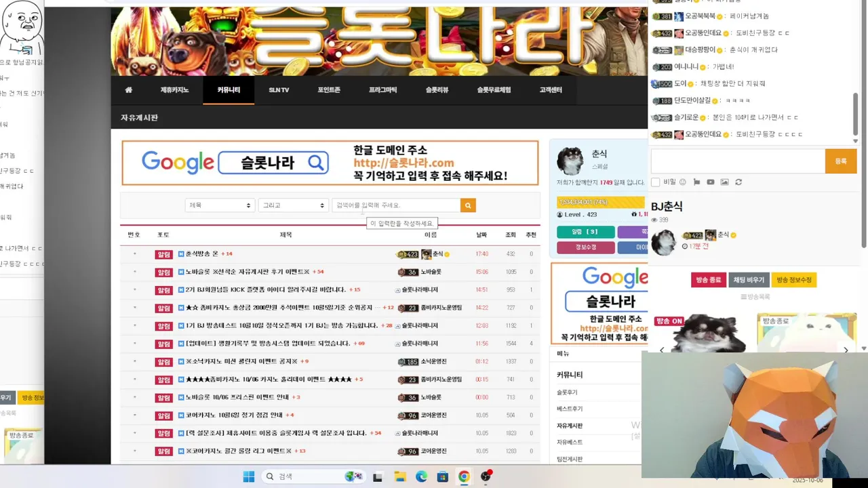Click level 203 badge next to 여니니니
This screenshot has width=868, height=488.
tap(663, 67)
